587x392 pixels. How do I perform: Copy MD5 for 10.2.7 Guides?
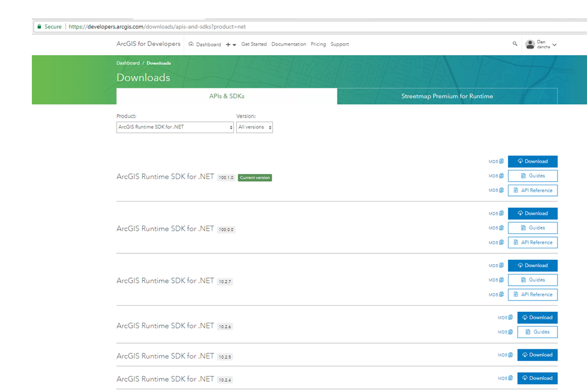pos(496,280)
